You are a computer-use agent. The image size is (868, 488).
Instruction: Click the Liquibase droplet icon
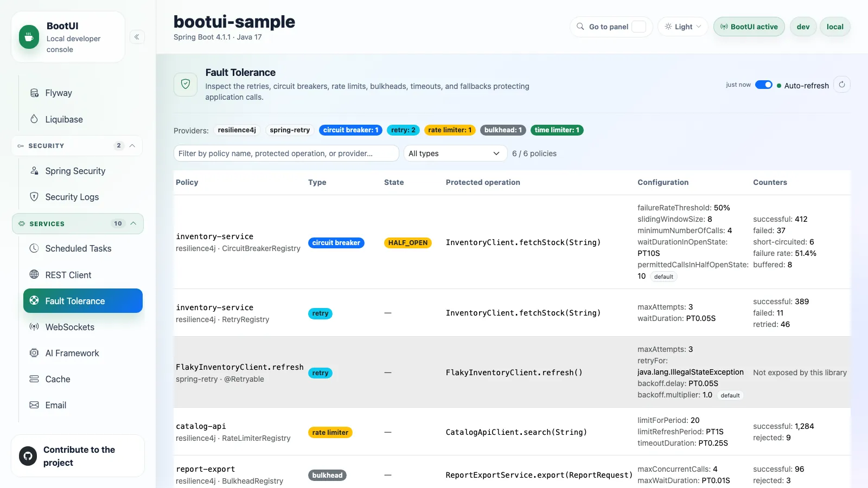pos(34,119)
